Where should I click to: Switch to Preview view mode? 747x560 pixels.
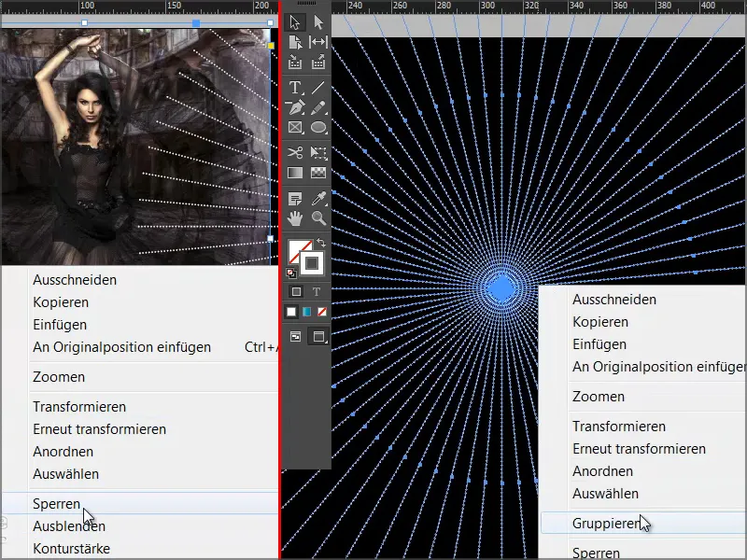pyautogui.click(x=318, y=337)
